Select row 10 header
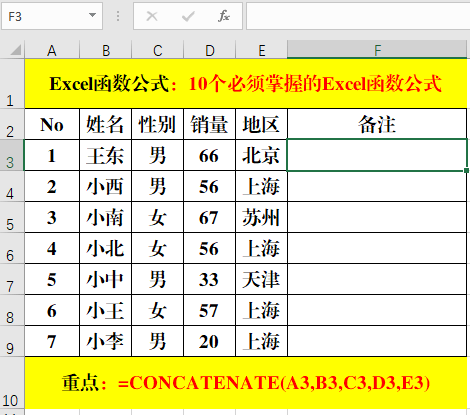The height and width of the screenshot is (415, 470). (12, 383)
